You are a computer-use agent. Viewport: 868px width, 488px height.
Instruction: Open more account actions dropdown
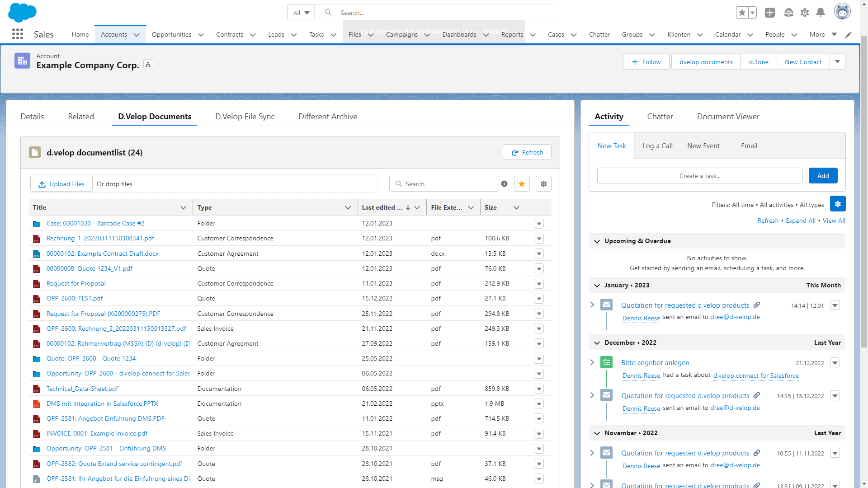[x=837, y=62]
